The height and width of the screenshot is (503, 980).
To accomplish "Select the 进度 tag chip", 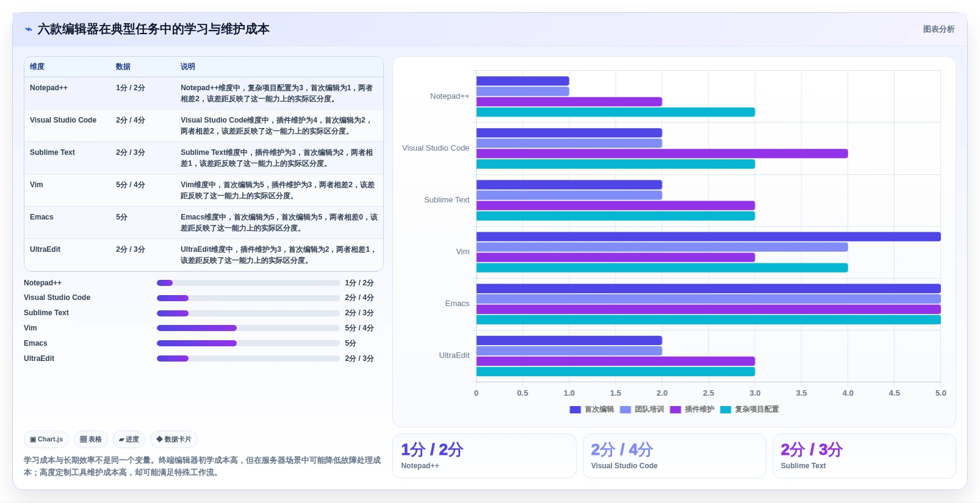I will [x=129, y=439].
